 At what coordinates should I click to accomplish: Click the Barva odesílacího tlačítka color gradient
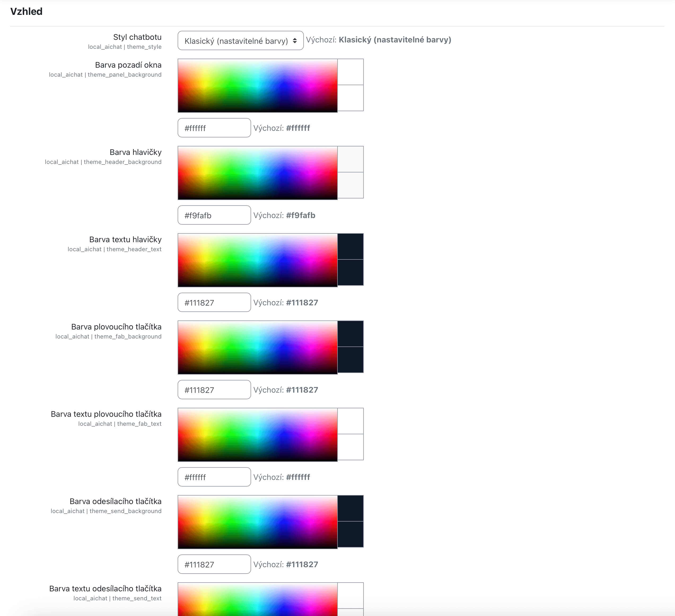coord(257,522)
